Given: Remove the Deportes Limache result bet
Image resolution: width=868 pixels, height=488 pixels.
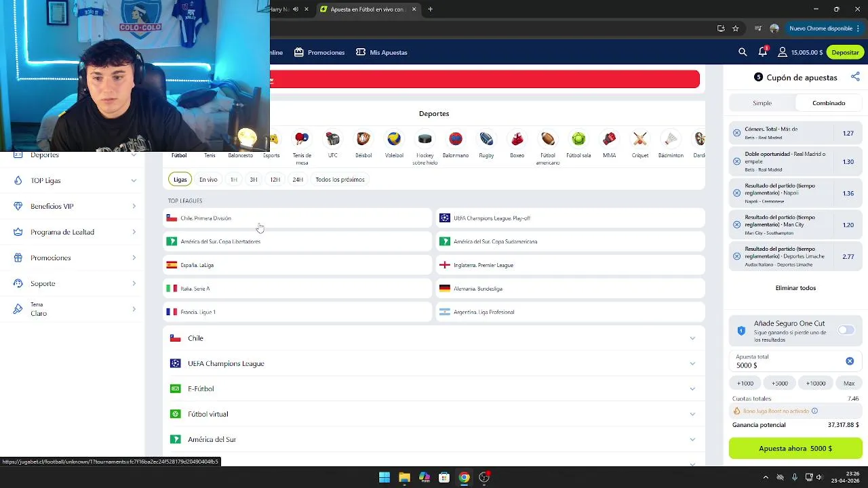Looking at the screenshot, I should pyautogui.click(x=737, y=256).
